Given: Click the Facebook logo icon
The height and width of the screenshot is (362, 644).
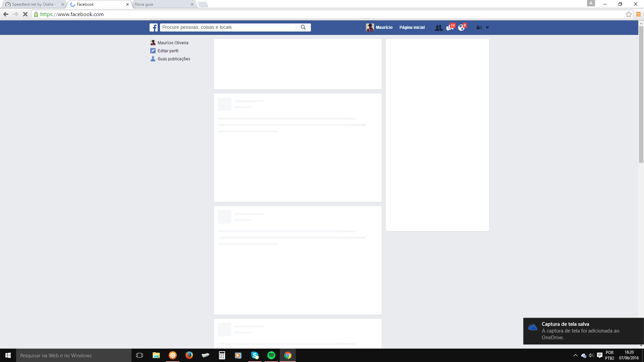Looking at the screenshot, I should point(154,27).
